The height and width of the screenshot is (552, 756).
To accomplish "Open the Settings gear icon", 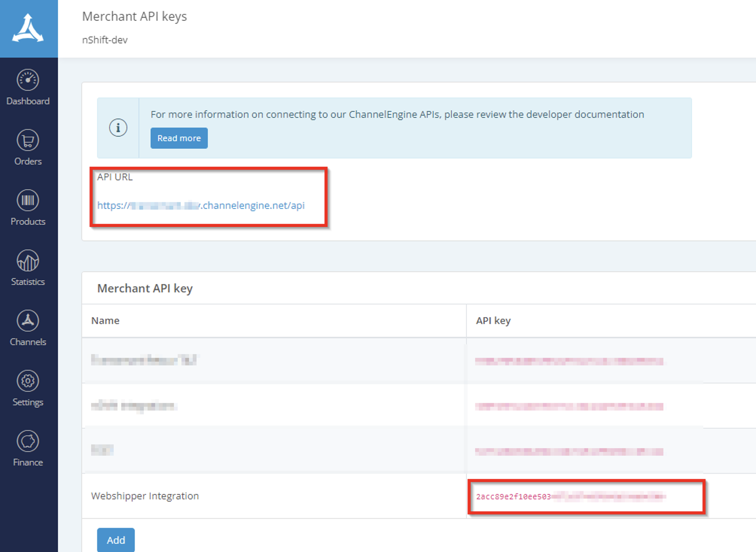I will [28, 381].
